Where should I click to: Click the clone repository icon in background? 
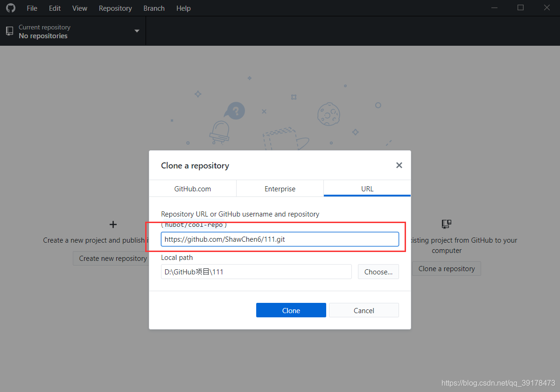tap(447, 224)
